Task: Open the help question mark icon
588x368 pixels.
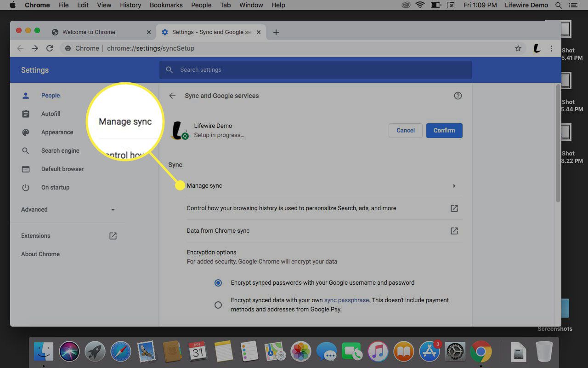Action: point(458,96)
